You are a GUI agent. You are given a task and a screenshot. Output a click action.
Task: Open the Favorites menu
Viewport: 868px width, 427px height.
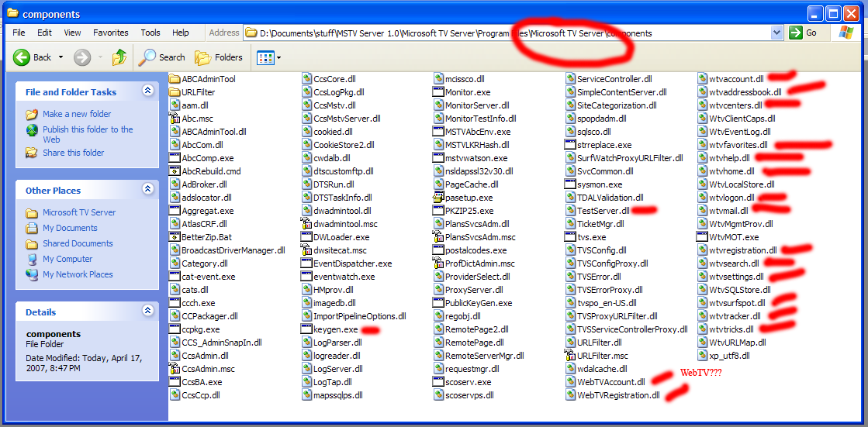(111, 33)
